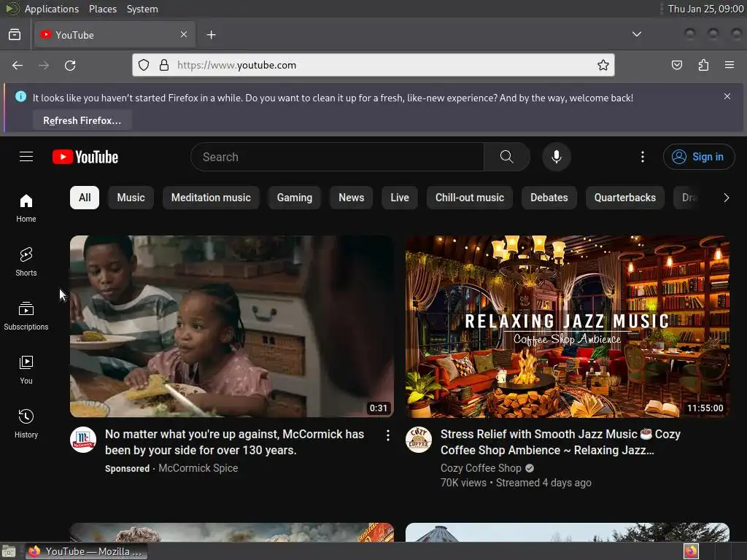Select the Live category chip

point(400,198)
